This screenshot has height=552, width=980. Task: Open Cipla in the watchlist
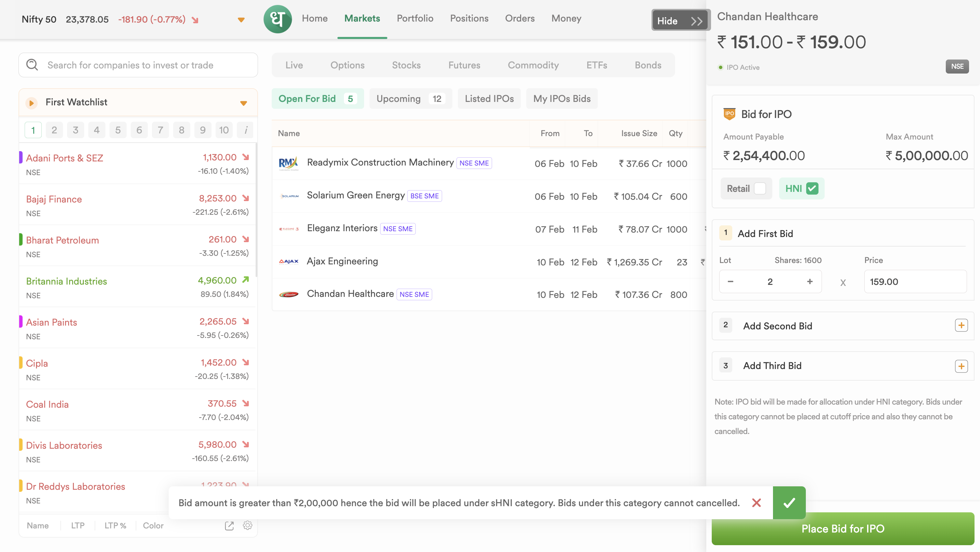(137, 369)
